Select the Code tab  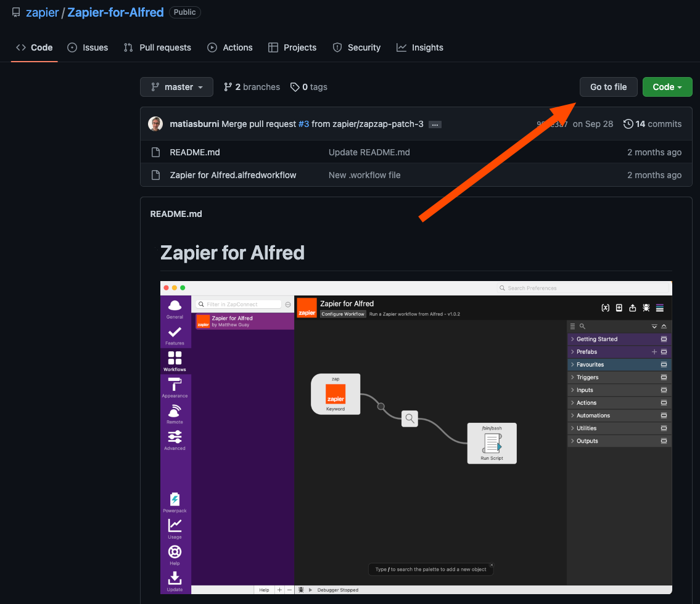tap(35, 47)
